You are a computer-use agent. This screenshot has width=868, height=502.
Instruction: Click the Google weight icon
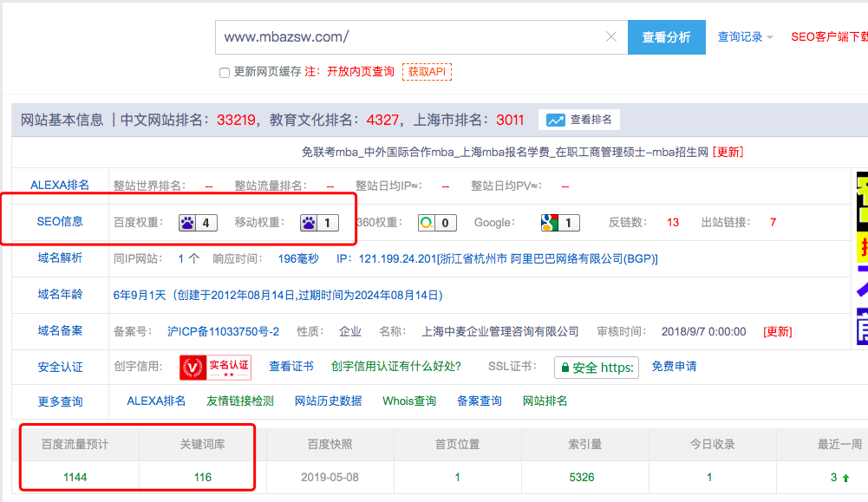(x=549, y=223)
